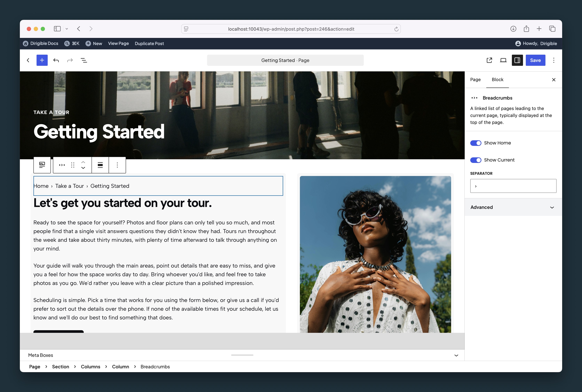Turn off the Show Current toggle

475,160
